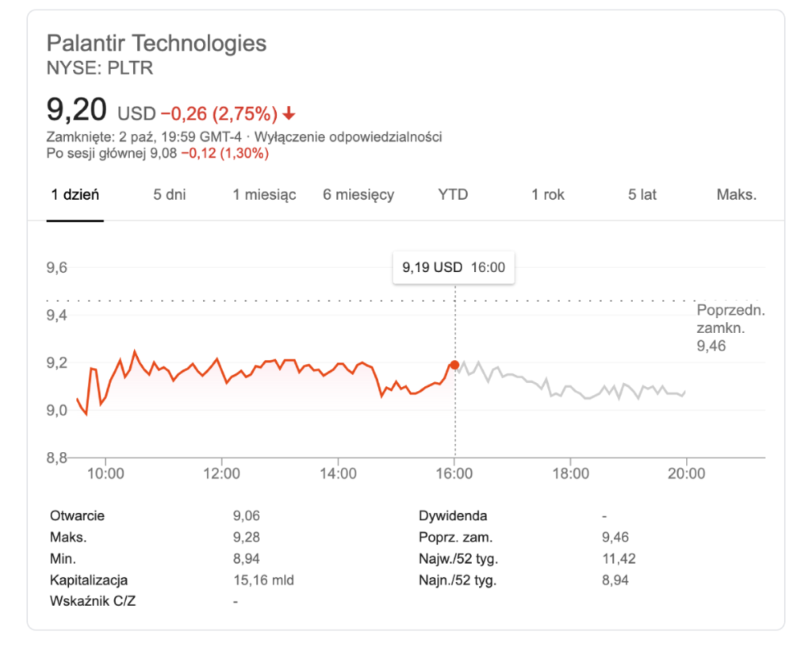View the '5 lat' price history
812x651 pixels.
pyautogui.click(x=642, y=195)
